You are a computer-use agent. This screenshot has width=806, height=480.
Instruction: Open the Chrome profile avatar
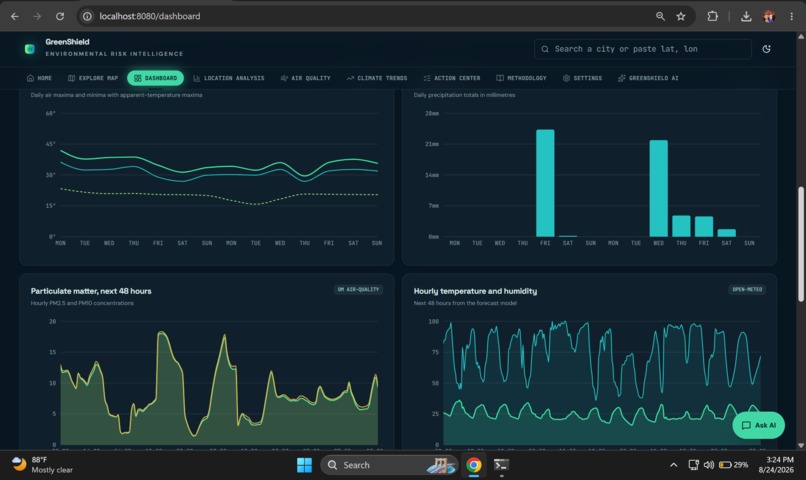(769, 16)
